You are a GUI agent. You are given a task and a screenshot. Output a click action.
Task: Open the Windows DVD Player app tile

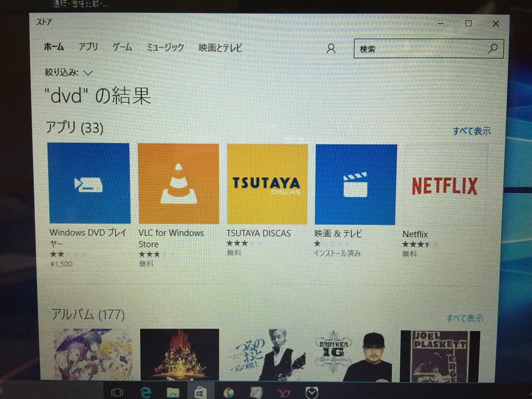89,183
